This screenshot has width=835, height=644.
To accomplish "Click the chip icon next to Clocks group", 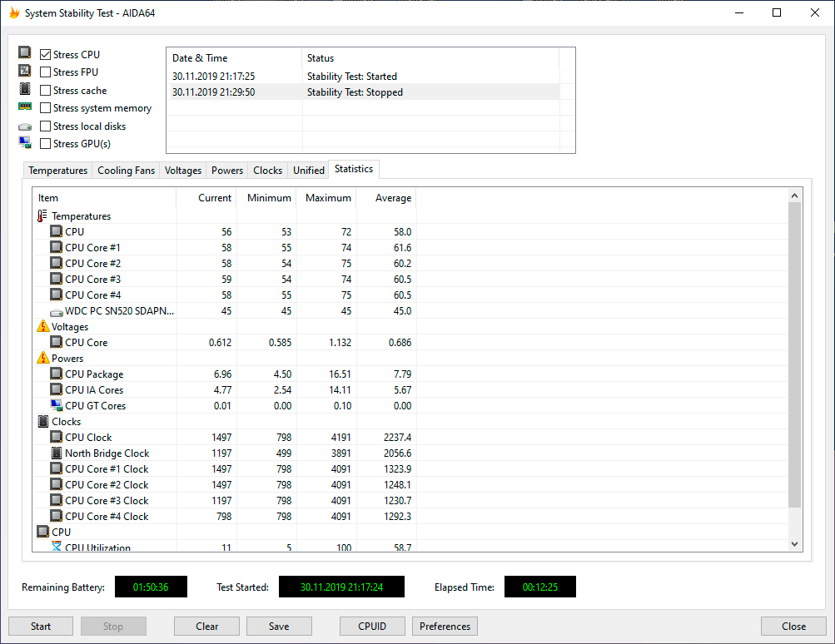I will (43, 422).
